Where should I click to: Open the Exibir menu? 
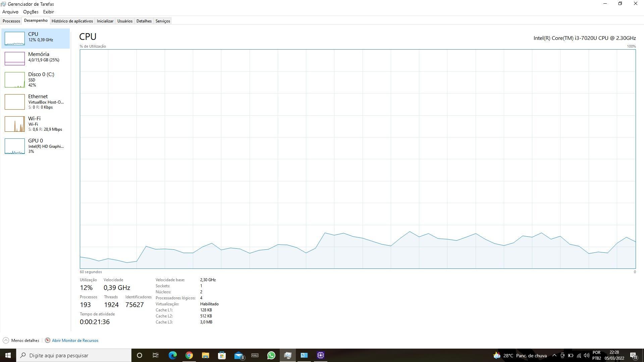point(49,12)
